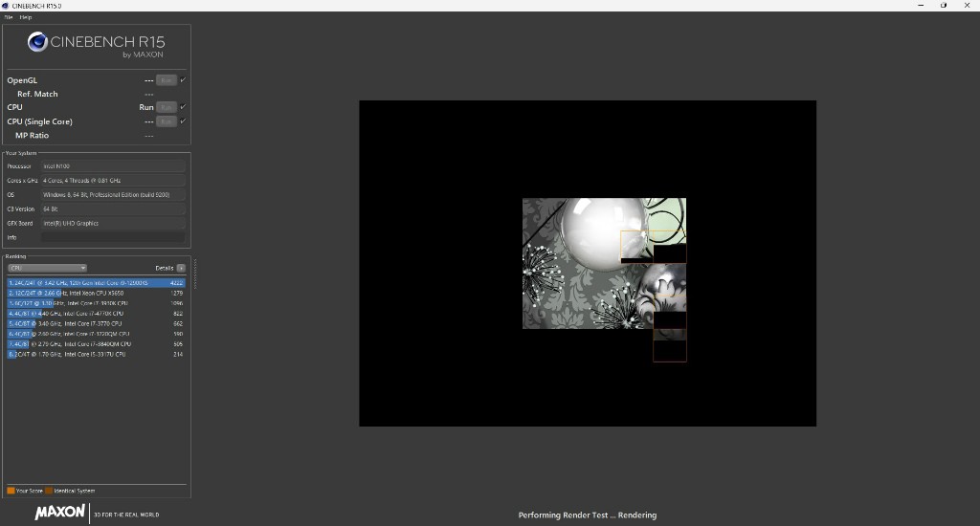980x526 pixels.
Task: Click the CPU (Single Core) label
Action: tap(39, 121)
